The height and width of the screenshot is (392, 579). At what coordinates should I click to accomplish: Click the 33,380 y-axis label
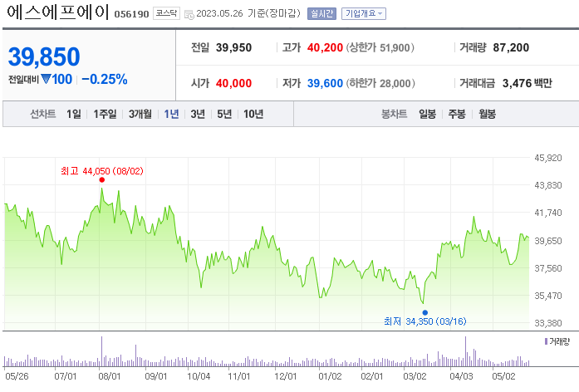(548, 323)
